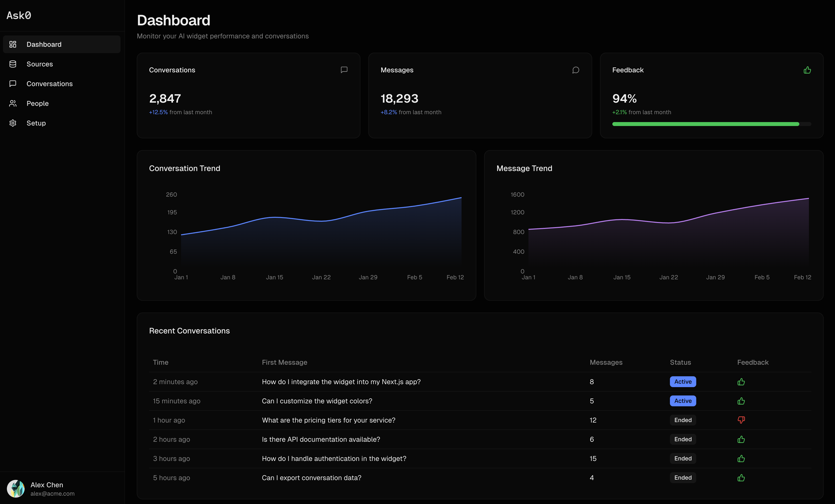The height and width of the screenshot is (504, 835).
Task: Toggle the Active status on the widget colors conversation
Action: 682,401
